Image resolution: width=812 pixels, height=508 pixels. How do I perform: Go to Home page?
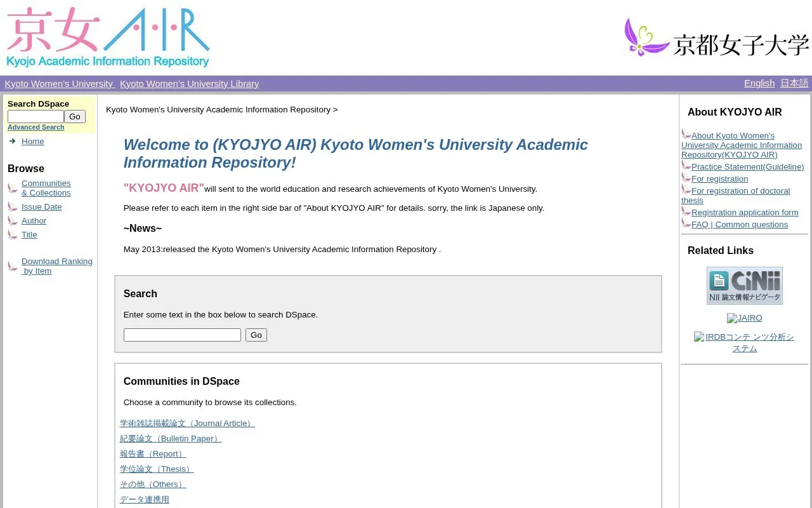(33, 142)
